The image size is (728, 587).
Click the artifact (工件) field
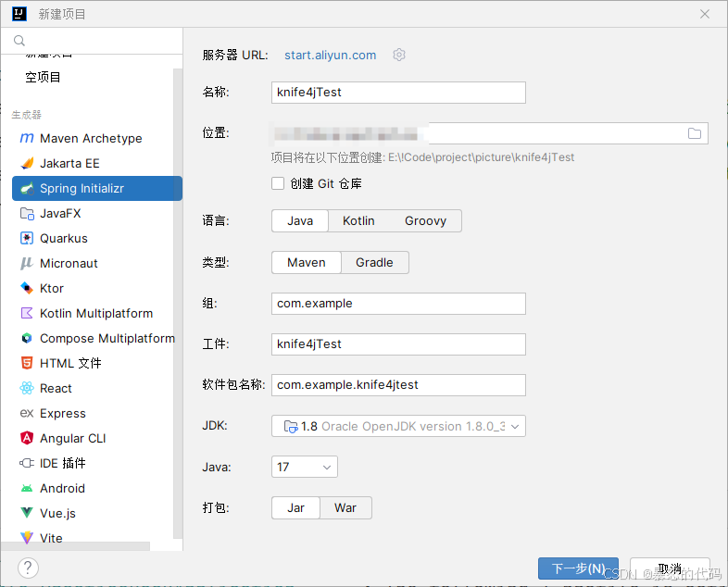(398, 344)
